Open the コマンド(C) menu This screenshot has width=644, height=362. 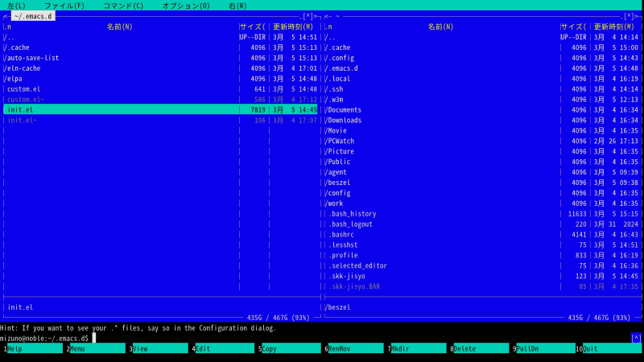(x=123, y=6)
